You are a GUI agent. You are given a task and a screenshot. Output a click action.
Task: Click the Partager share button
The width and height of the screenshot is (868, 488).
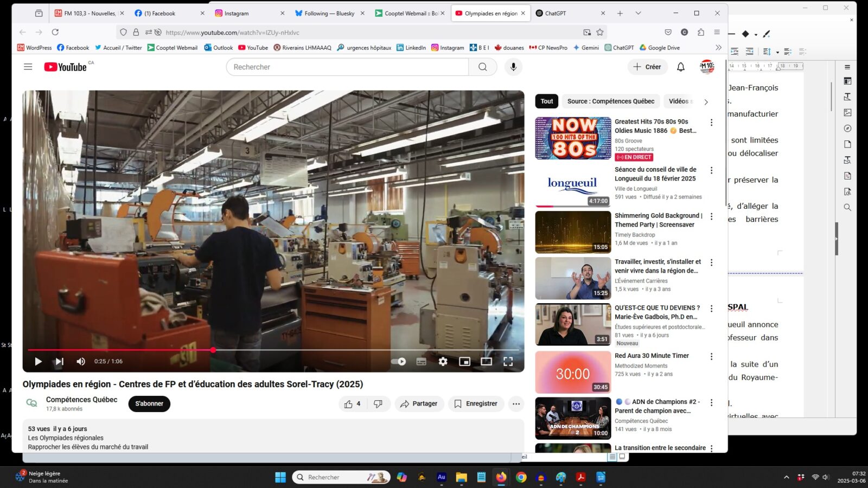point(419,404)
